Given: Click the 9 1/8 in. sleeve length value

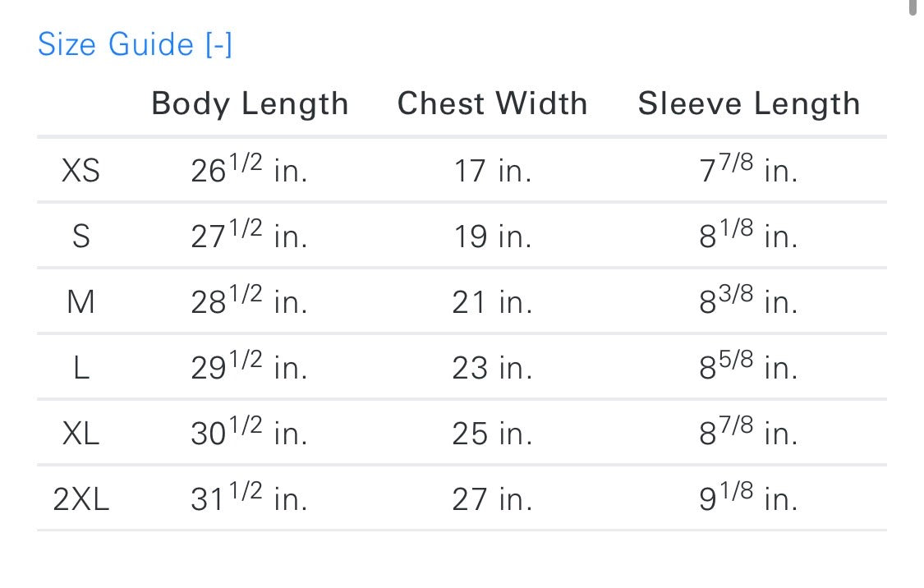Looking at the screenshot, I should [x=748, y=498].
